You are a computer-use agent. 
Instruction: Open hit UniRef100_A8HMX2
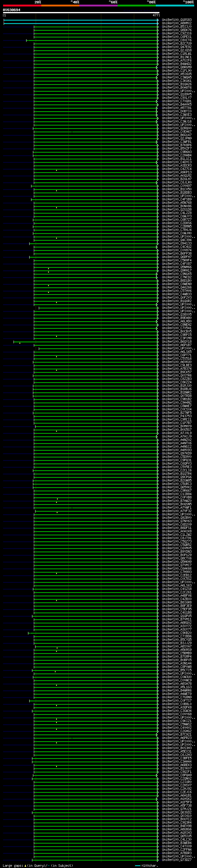tap(177, 23)
